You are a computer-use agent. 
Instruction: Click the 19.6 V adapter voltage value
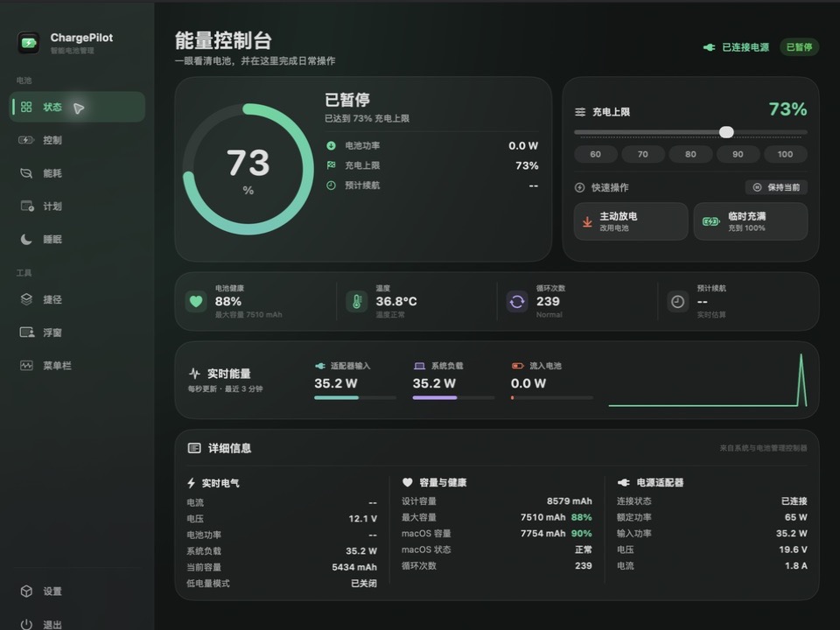click(x=793, y=549)
